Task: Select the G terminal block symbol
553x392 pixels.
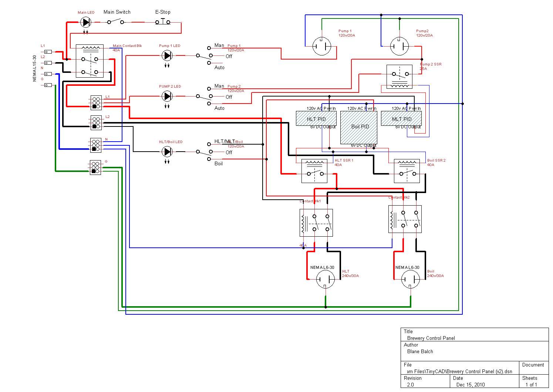Action: pyautogui.click(x=95, y=167)
